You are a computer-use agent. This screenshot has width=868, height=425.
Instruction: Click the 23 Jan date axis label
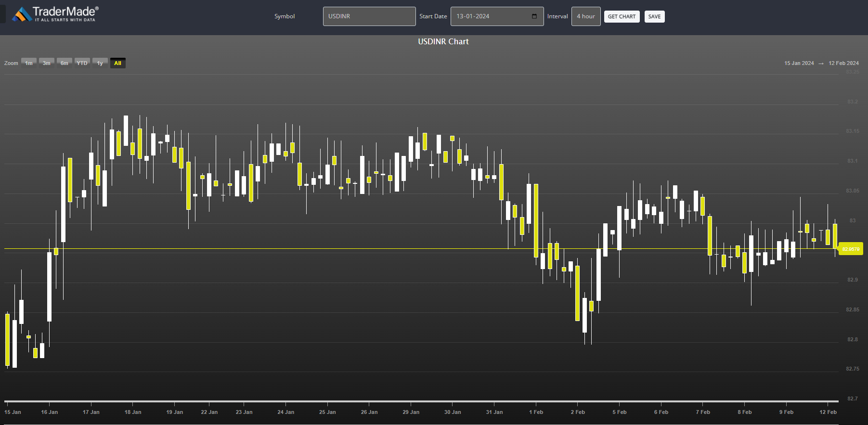(x=244, y=412)
